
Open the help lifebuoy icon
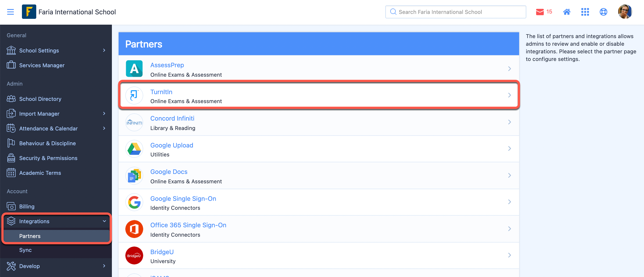pyautogui.click(x=603, y=12)
